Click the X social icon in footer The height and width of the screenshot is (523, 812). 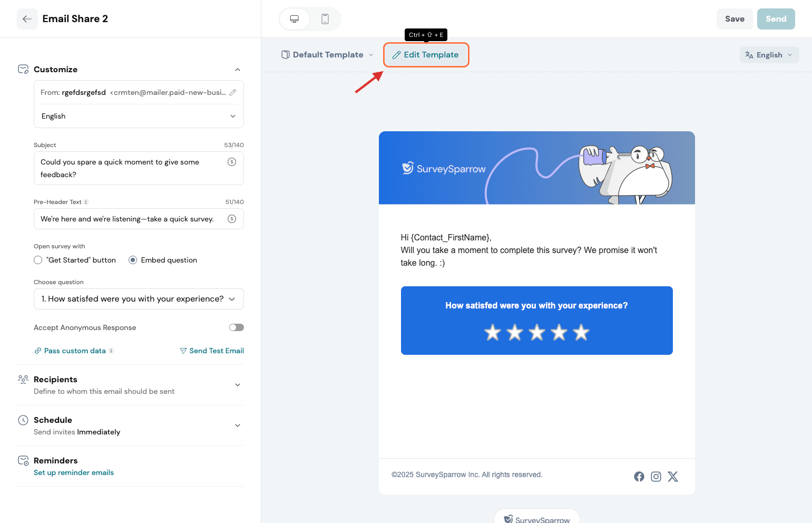(x=673, y=477)
